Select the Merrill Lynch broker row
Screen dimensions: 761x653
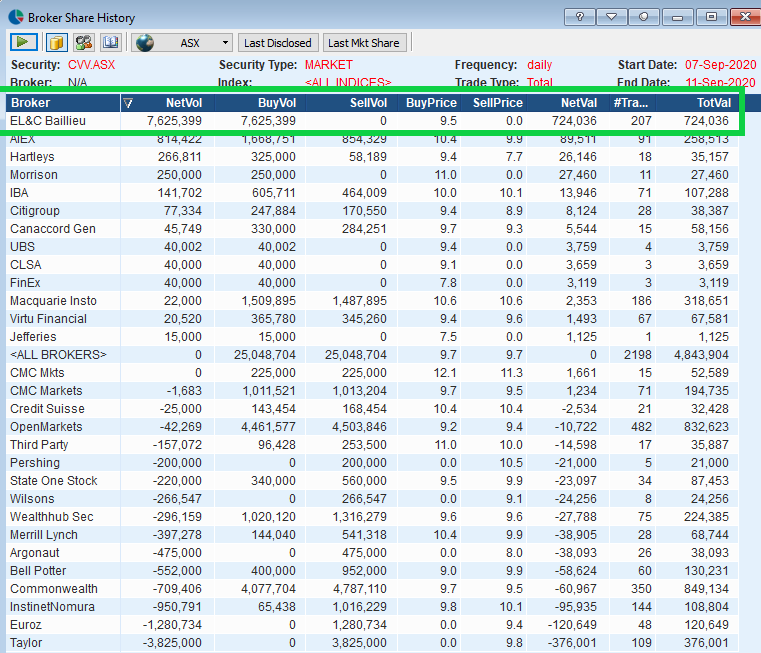(372, 534)
